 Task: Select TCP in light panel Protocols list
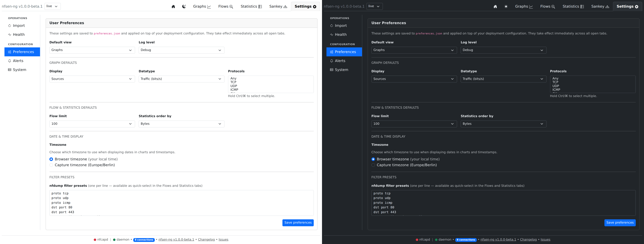coord(271,82)
